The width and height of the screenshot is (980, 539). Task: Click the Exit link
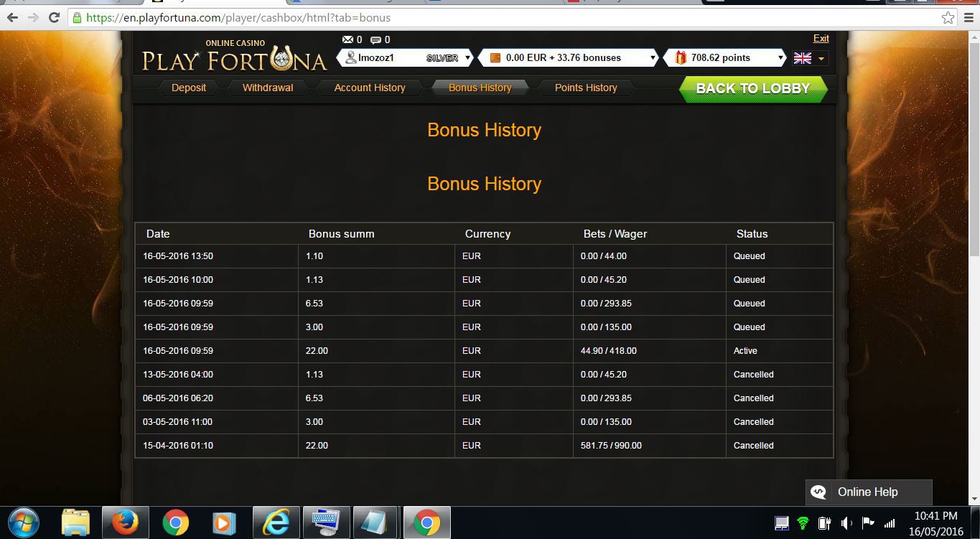point(821,39)
